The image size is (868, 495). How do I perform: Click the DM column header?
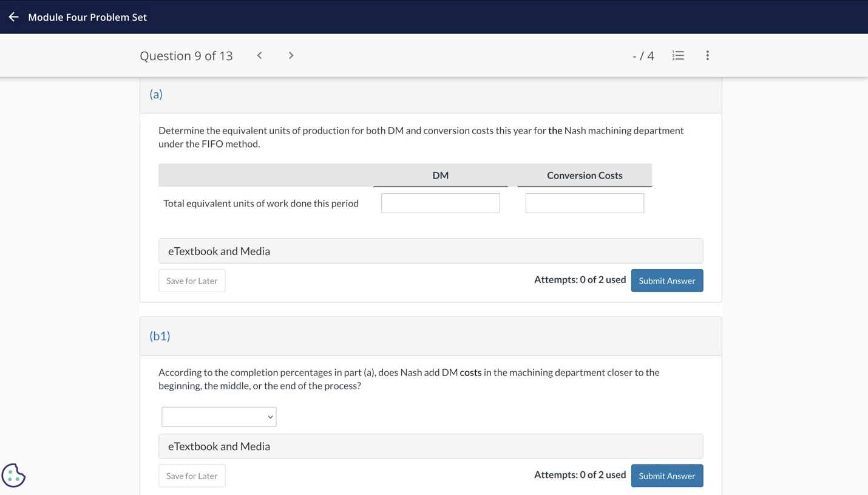pos(441,175)
